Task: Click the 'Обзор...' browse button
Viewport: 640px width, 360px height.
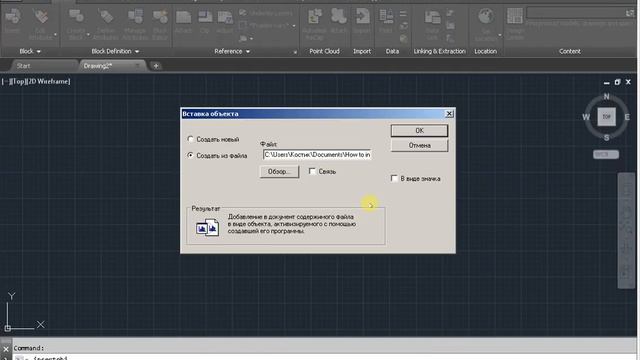Action: coord(280,171)
